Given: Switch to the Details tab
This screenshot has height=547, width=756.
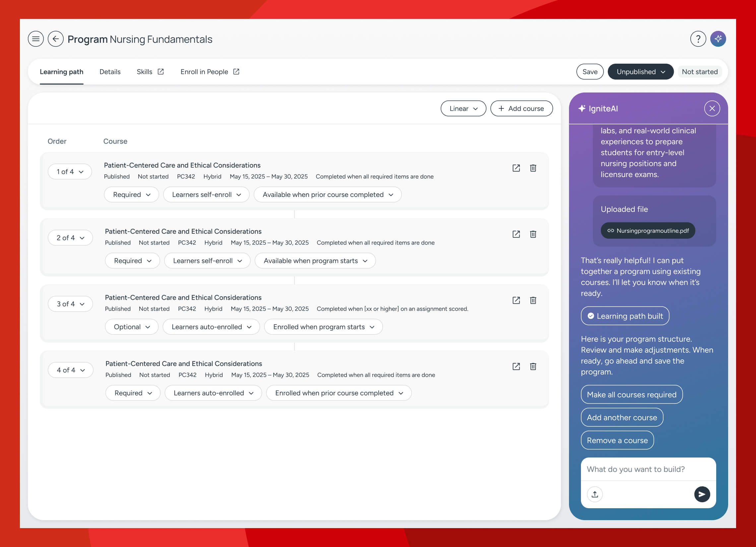Looking at the screenshot, I should (110, 72).
